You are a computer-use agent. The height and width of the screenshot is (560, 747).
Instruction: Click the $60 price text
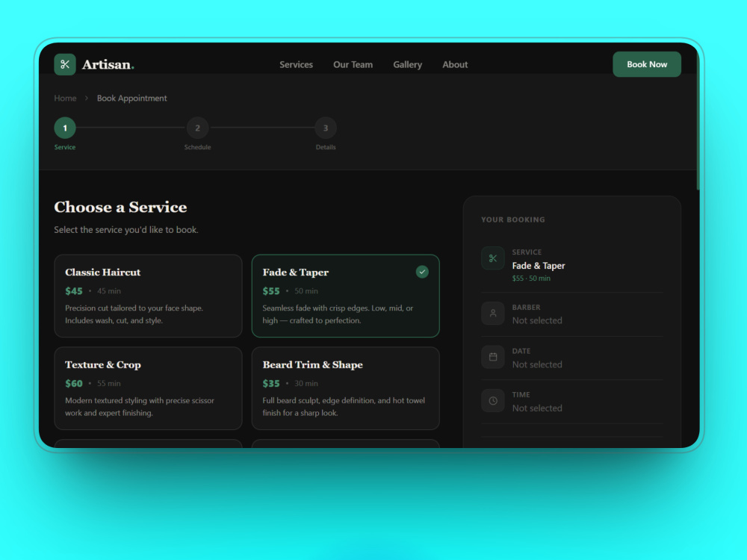point(74,383)
